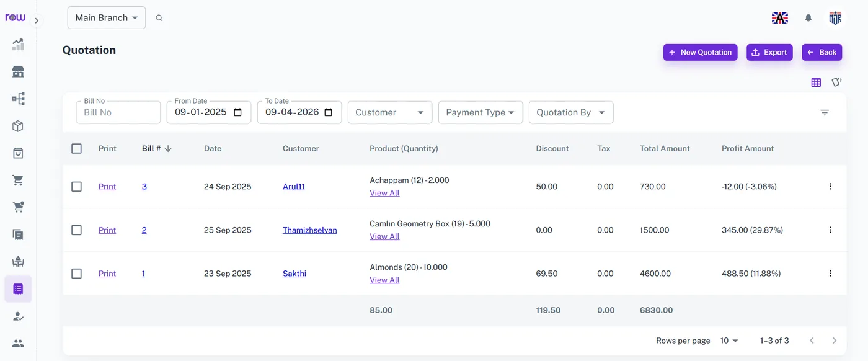Click the New Quotation button
Image resolution: width=868 pixels, height=361 pixels.
[x=701, y=53]
